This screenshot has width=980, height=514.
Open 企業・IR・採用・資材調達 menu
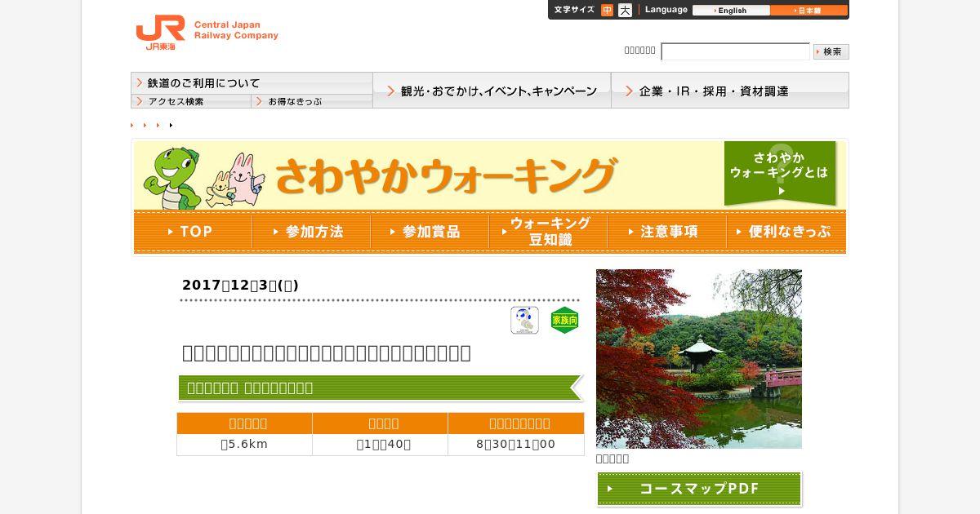tap(730, 90)
